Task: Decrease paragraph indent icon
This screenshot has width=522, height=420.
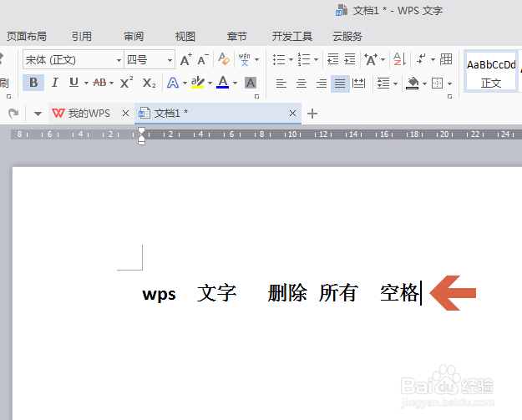Action: 333,59
